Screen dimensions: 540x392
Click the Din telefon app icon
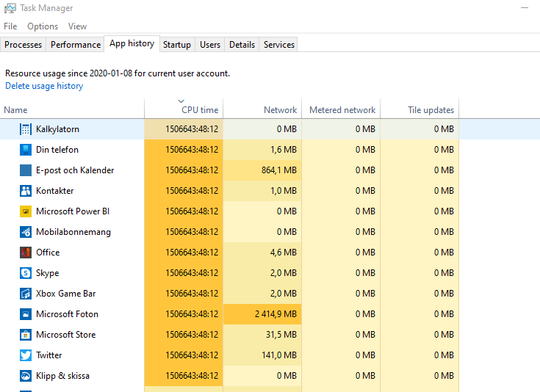pyautogui.click(x=26, y=150)
